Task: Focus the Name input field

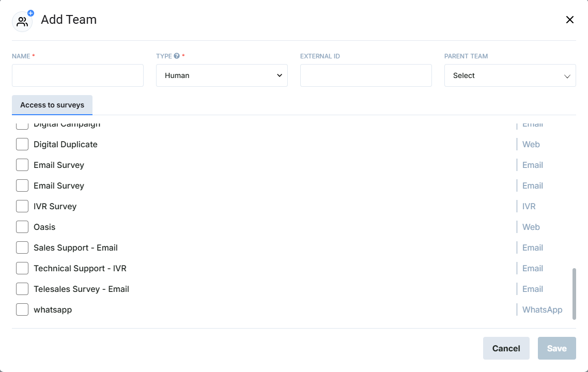Action: (x=78, y=75)
